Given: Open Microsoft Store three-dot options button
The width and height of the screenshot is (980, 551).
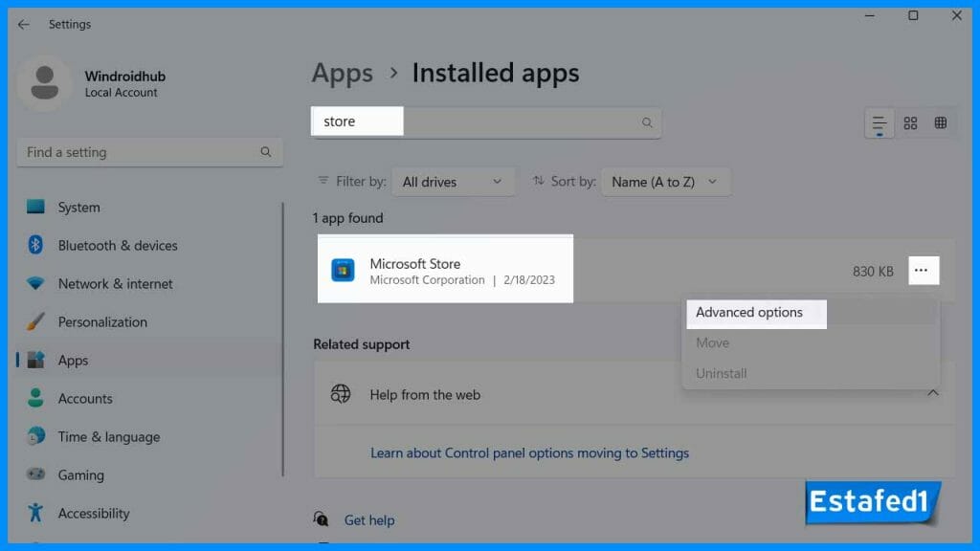Looking at the screenshot, I should tap(921, 271).
